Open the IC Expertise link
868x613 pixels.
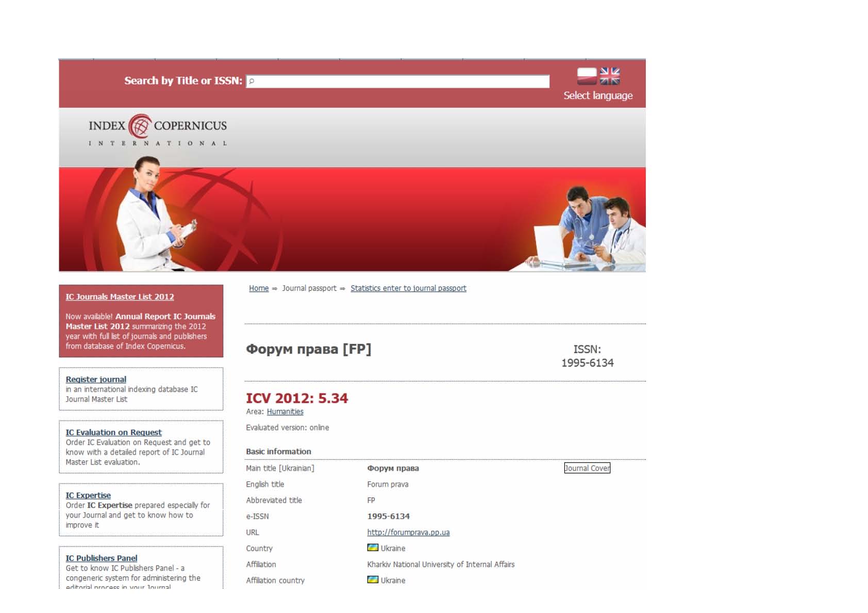88,495
